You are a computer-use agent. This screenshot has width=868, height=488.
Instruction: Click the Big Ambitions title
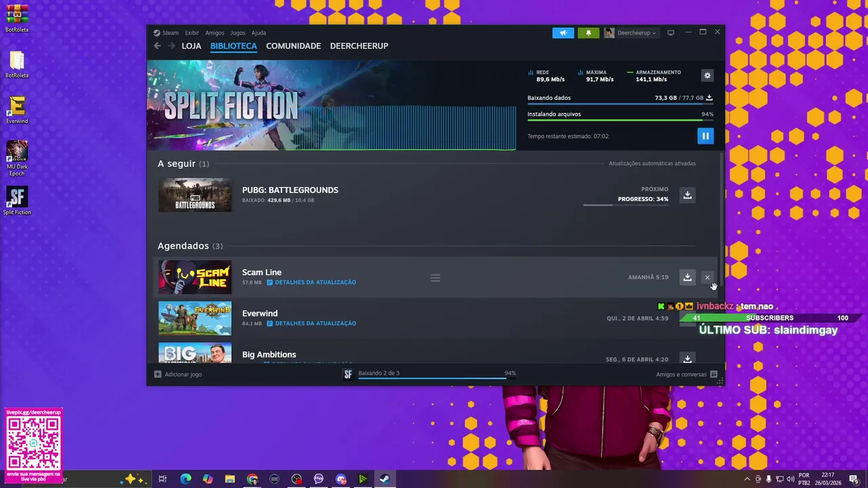click(269, 354)
